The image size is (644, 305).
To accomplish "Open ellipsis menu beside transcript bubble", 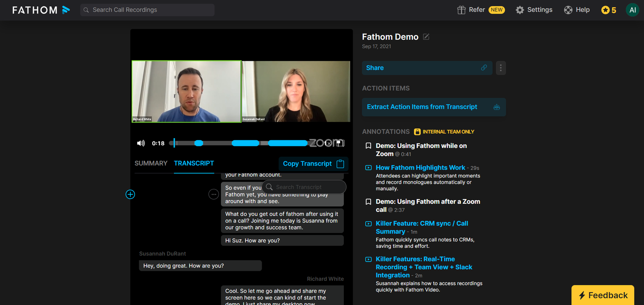I will [x=214, y=194].
